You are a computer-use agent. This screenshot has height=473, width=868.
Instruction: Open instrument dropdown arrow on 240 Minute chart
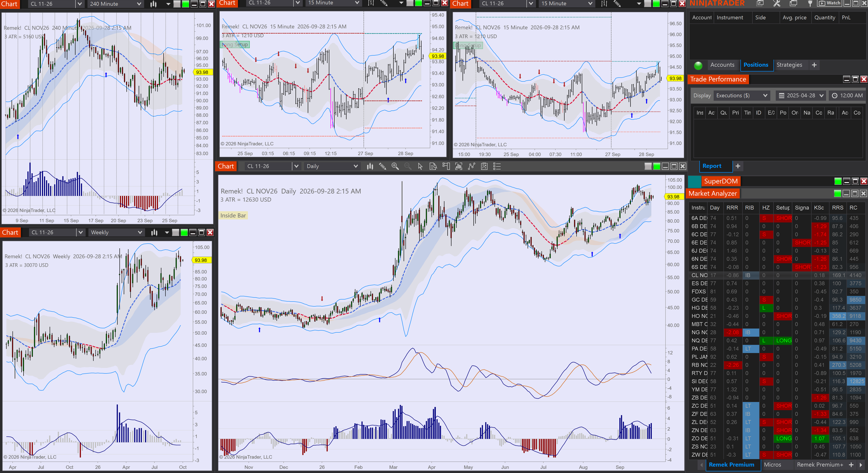pos(80,4)
